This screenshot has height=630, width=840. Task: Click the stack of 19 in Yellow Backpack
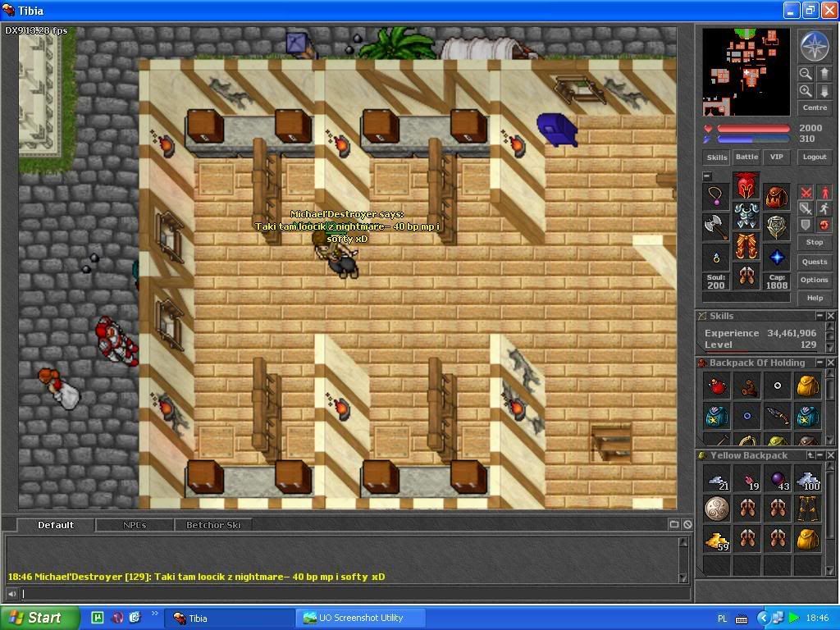pos(747,479)
